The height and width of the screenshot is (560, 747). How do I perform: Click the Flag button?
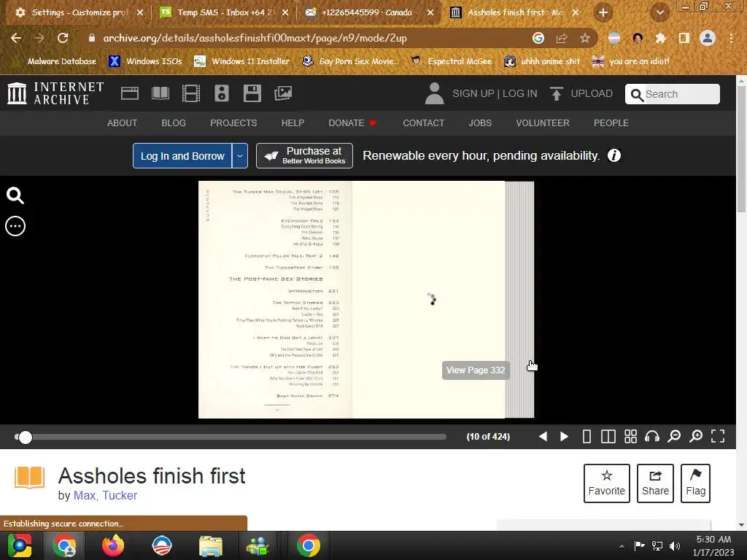(x=695, y=483)
